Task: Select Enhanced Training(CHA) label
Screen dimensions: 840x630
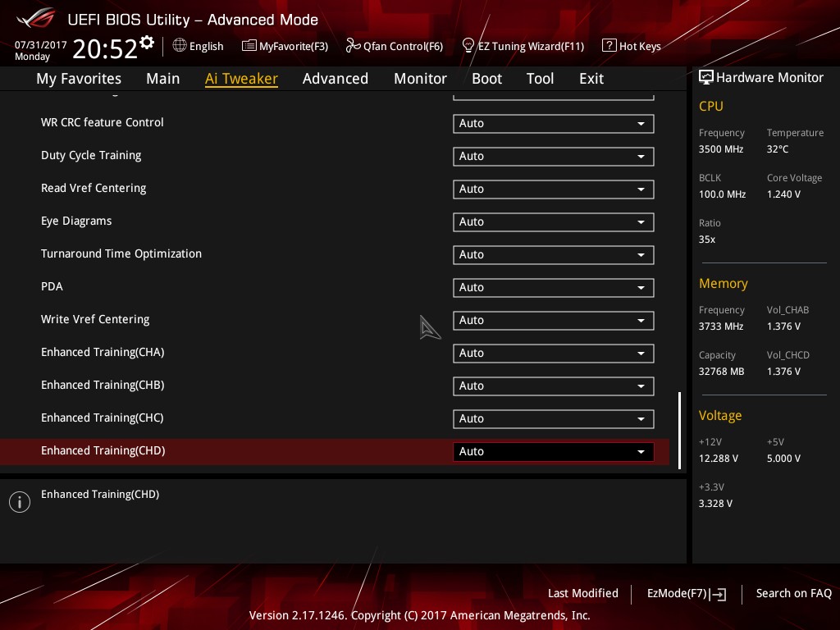Action: tap(103, 352)
